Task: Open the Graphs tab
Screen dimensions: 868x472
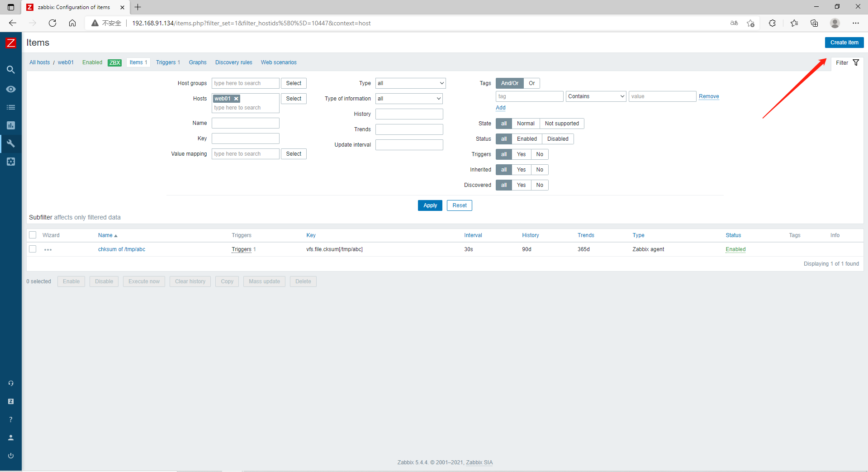Action: [x=198, y=62]
